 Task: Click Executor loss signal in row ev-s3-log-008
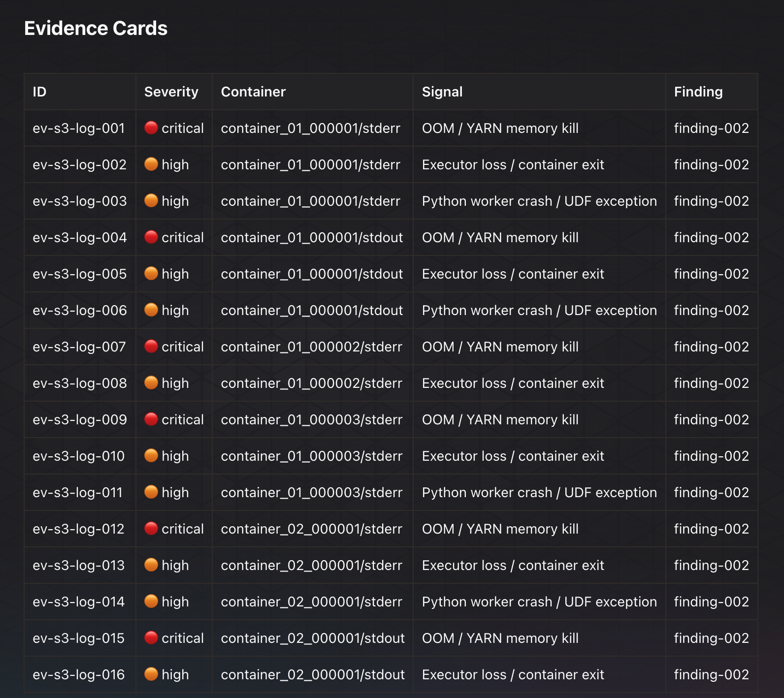tap(513, 383)
